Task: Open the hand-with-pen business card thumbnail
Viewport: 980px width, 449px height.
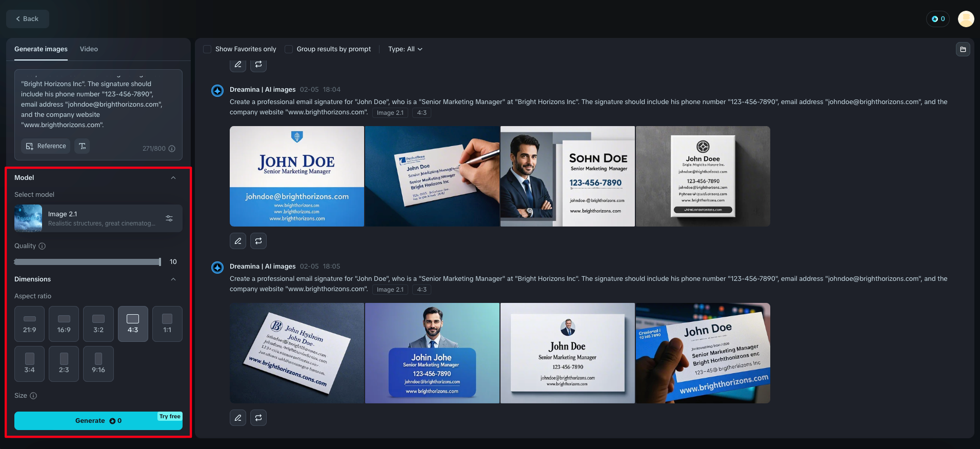Action: [x=432, y=176]
